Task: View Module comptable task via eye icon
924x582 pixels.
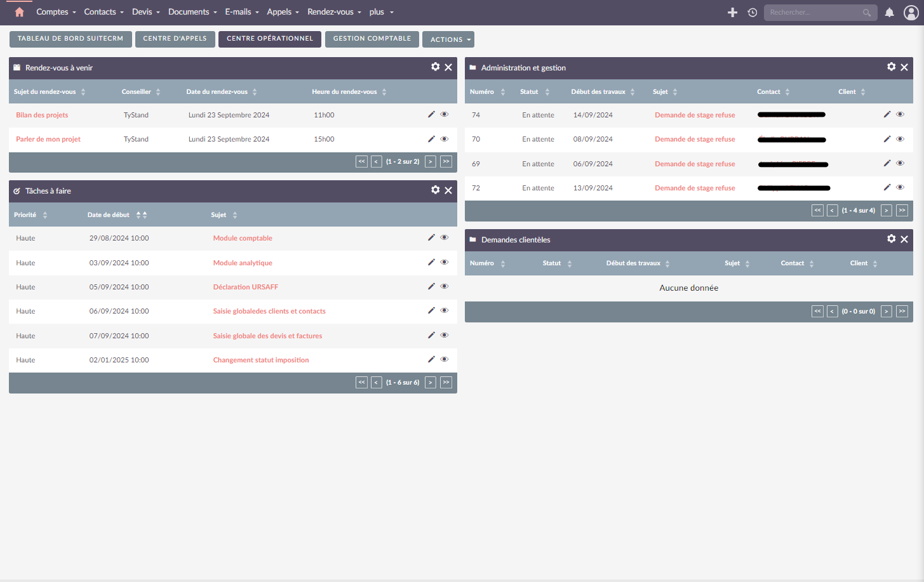Action: (x=445, y=237)
